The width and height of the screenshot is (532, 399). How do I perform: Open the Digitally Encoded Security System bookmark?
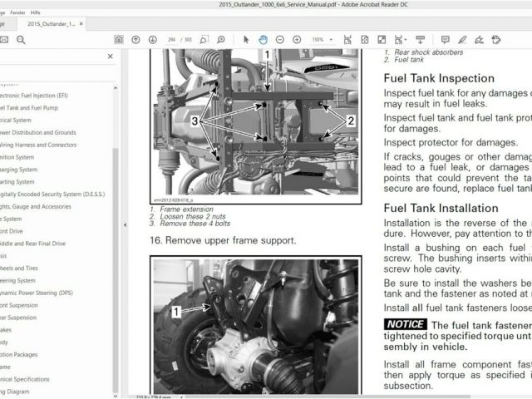(50, 194)
